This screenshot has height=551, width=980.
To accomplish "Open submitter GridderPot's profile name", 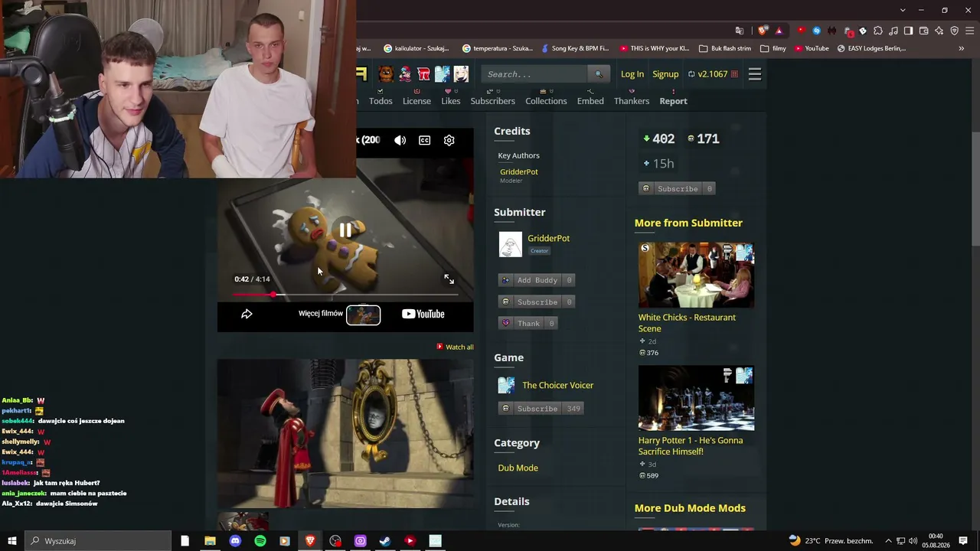I will (x=548, y=238).
